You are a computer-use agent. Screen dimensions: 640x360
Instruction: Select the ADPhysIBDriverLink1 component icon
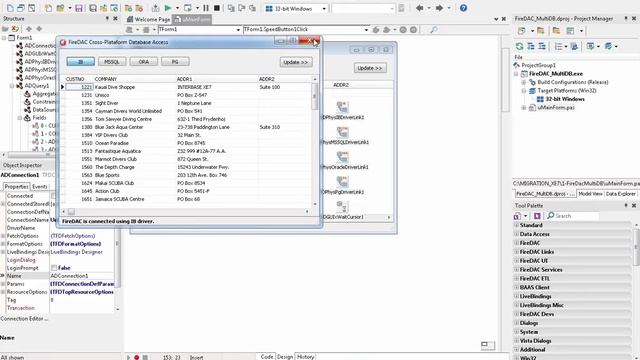(x=342, y=107)
